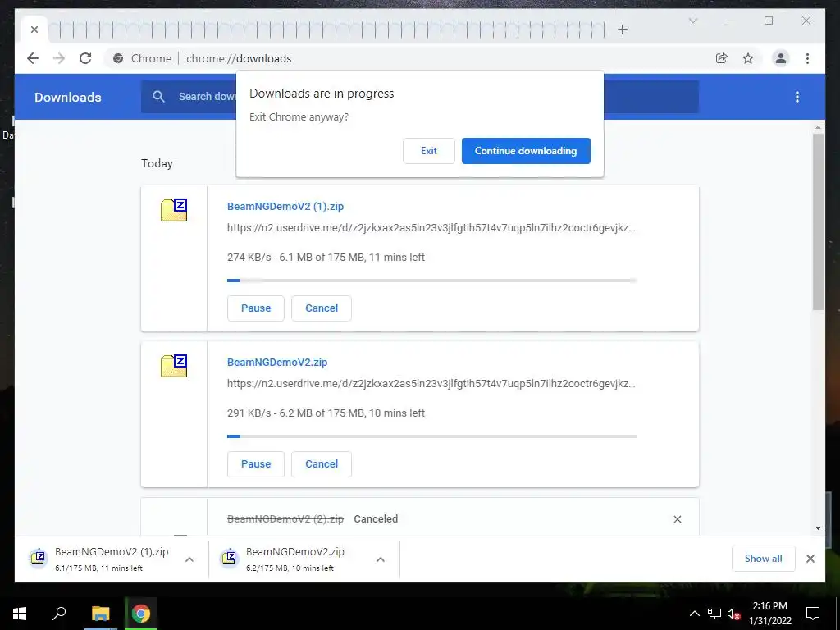The image size is (840, 630).
Task: Click 291 KB/s download status text
Action: (326, 413)
